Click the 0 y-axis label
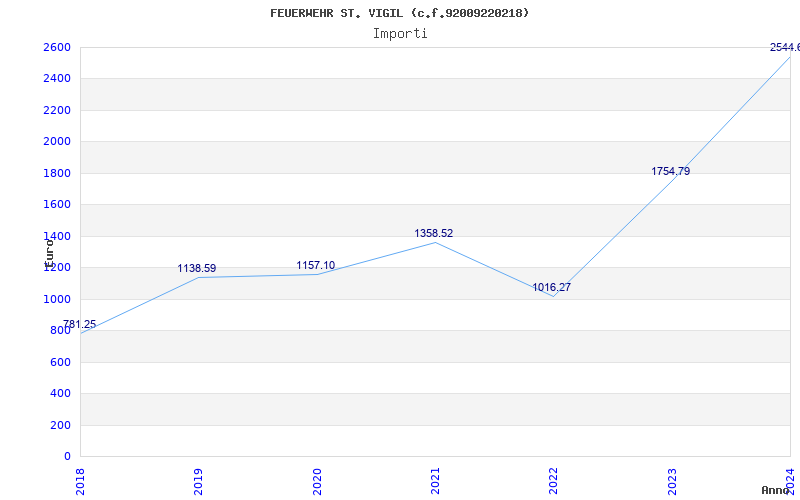The height and width of the screenshot is (500, 800). [67, 457]
